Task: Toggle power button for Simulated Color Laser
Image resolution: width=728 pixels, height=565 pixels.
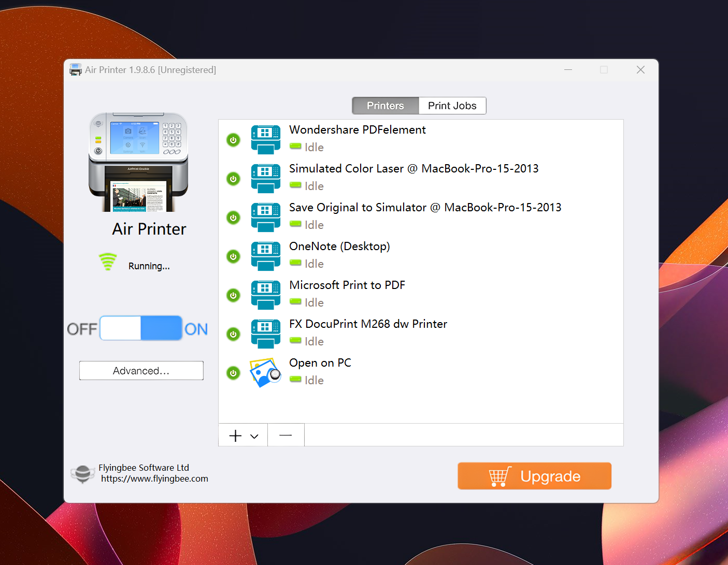Action: [233, 179]
